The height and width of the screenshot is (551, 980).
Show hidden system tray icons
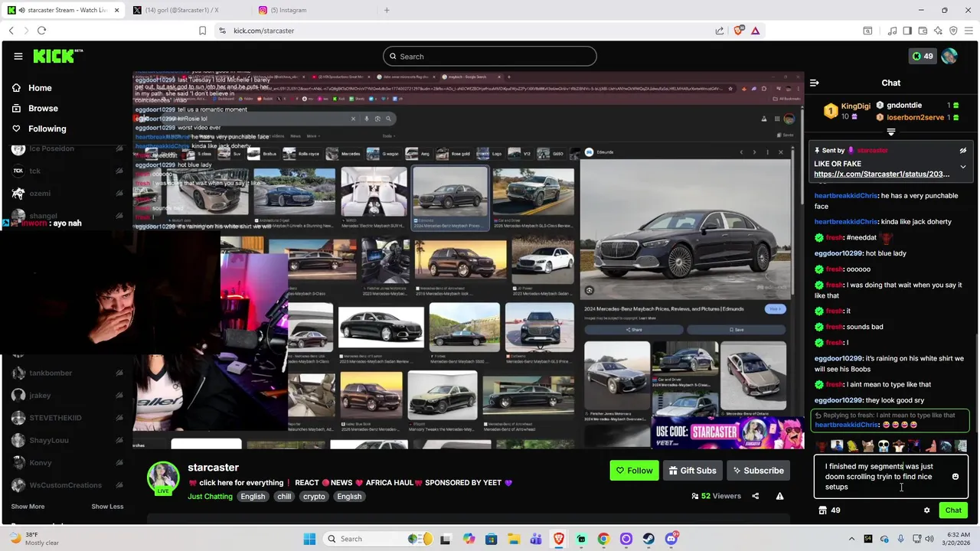pos(851,539)
